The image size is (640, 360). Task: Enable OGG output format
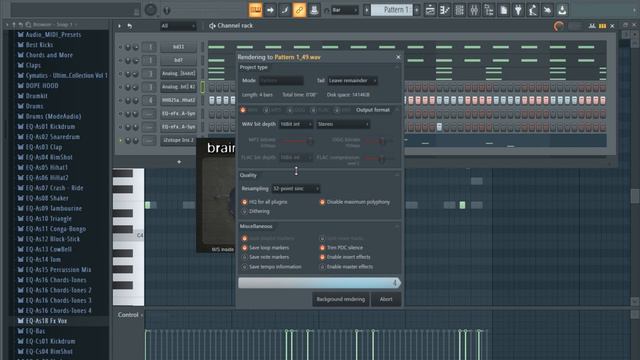point(289,110)
